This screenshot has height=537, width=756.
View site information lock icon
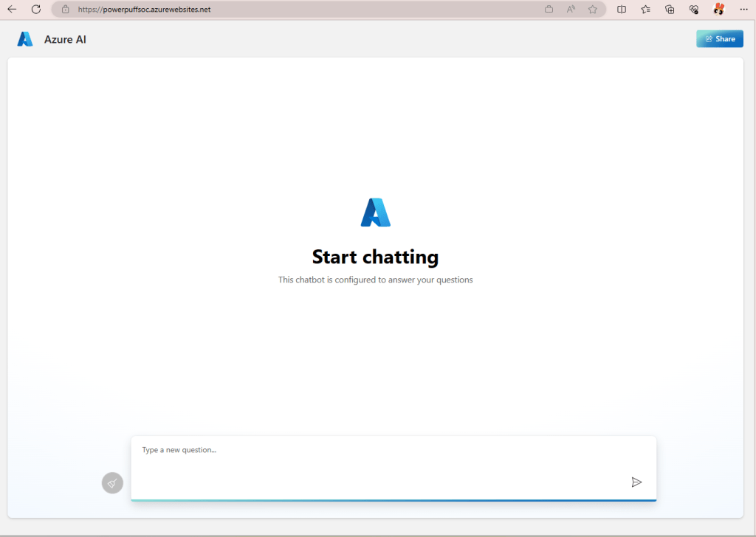pos(65,10)
